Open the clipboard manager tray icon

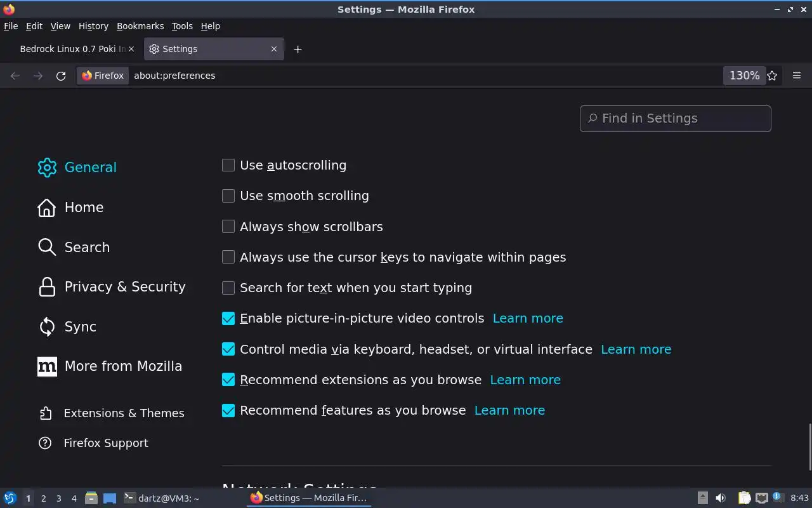(x=744, y=498)
